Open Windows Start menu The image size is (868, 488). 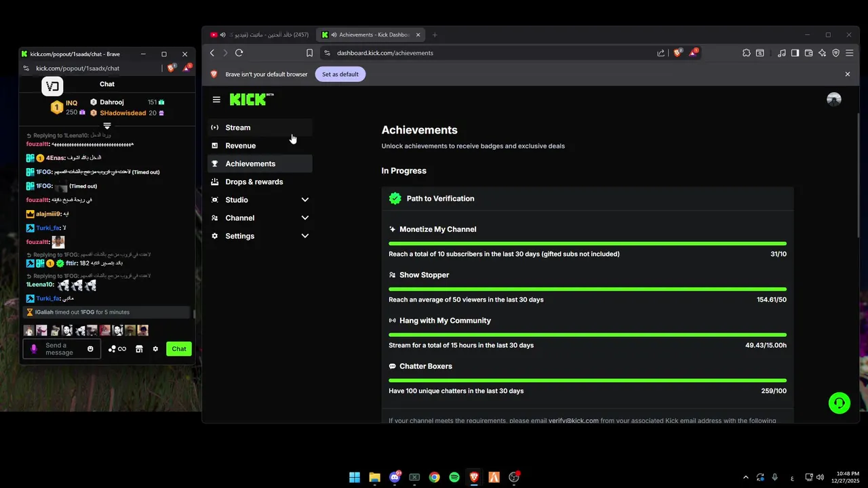pyautogui.click(x=355, y=477)
